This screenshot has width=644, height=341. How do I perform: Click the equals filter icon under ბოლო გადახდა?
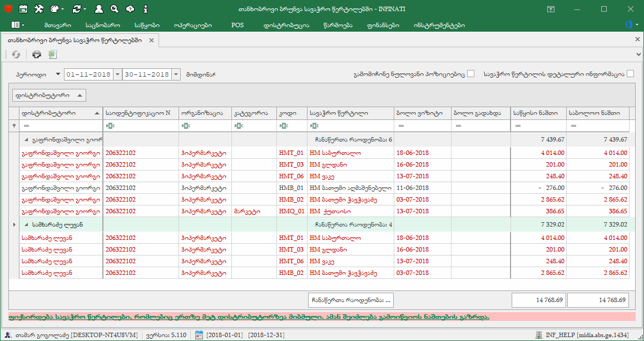[458, 126]
